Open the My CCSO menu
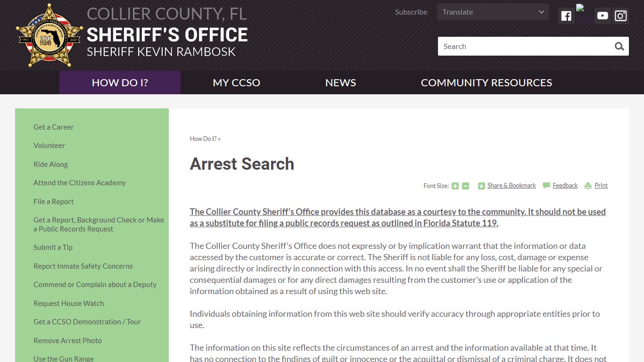Screen dimensions: 644x362 236,82
